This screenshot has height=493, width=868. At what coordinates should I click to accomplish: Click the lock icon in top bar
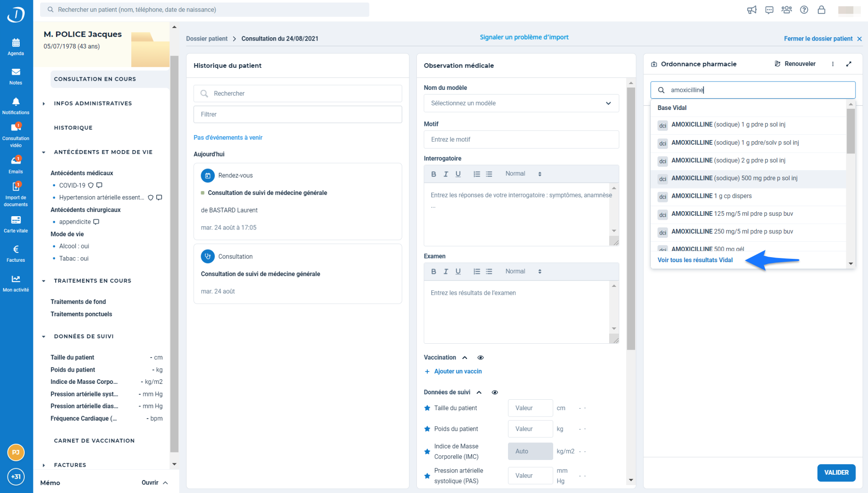click(x=821, y=10)
